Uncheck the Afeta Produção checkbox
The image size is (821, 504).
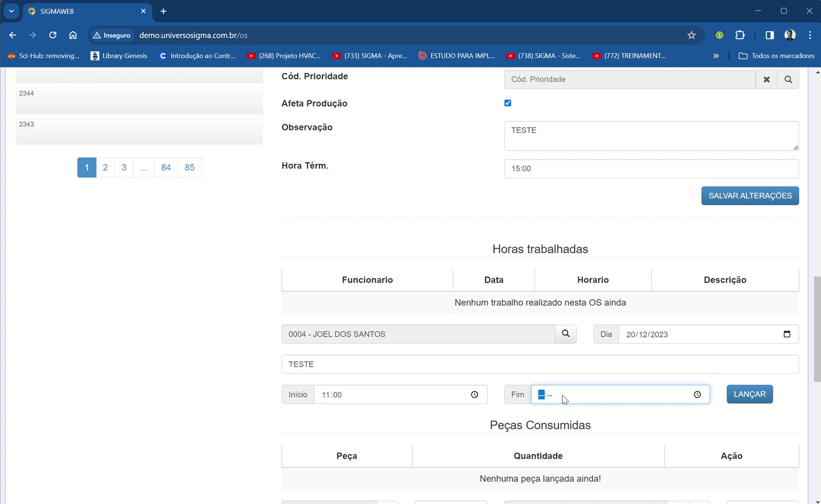click(x=508, y=103)
